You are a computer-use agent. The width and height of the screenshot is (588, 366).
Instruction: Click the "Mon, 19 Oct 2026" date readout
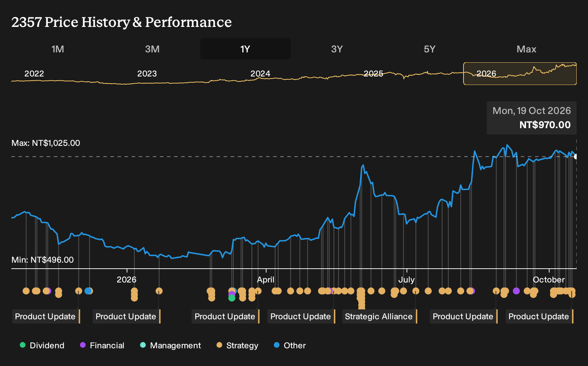click(532, 111)
